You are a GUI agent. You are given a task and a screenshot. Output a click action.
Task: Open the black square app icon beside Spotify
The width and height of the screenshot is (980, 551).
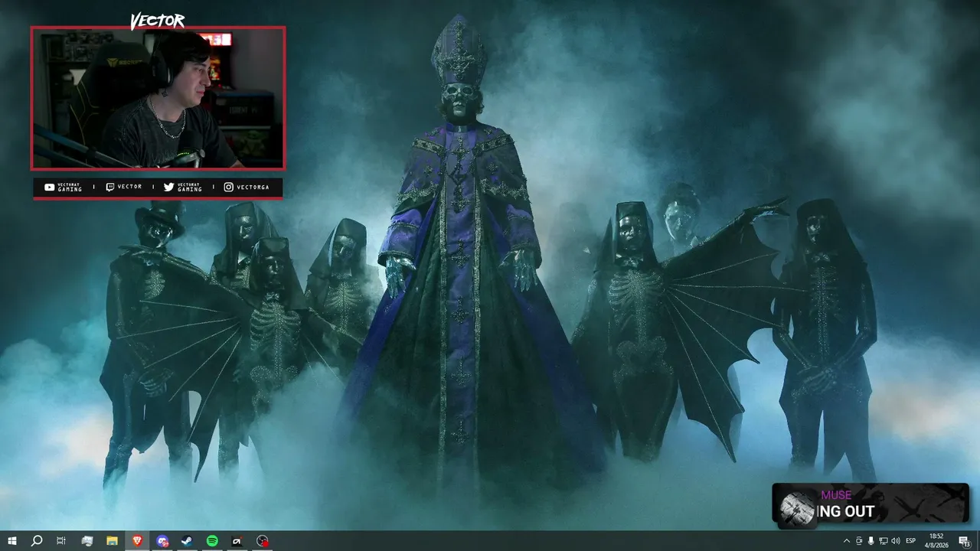[x=237, y=541]
